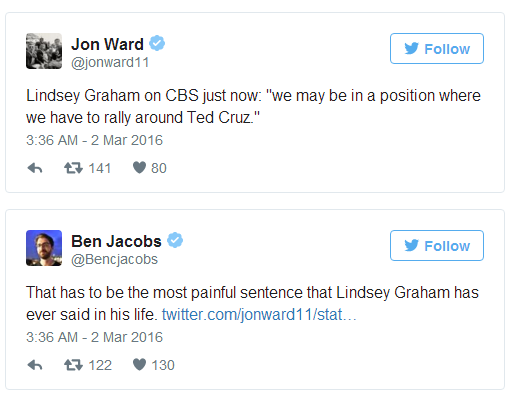This screenshot has height=397, width=512.
Task: Retweet Jon Ward's Lindsey Graham tweet
Action: (73, 168)
